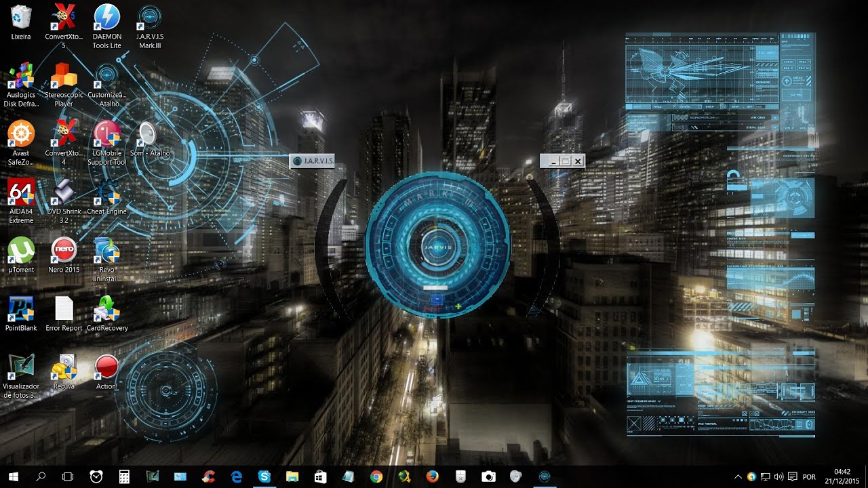Screen dimensions: 868x488
Task: Click the J.A.R.V.I.S. window title label
Action: [x=318, y=161]
